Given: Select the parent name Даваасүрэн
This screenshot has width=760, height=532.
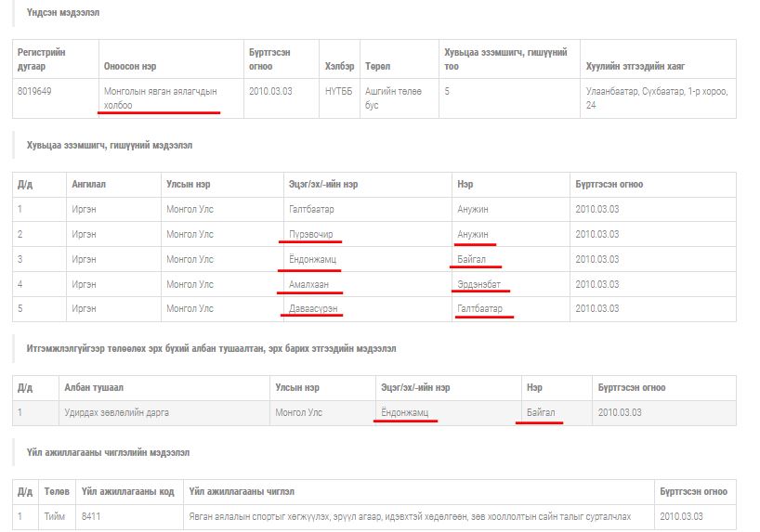Looking at the screenshot, I should pyautogui.click(x=313, y=308).
